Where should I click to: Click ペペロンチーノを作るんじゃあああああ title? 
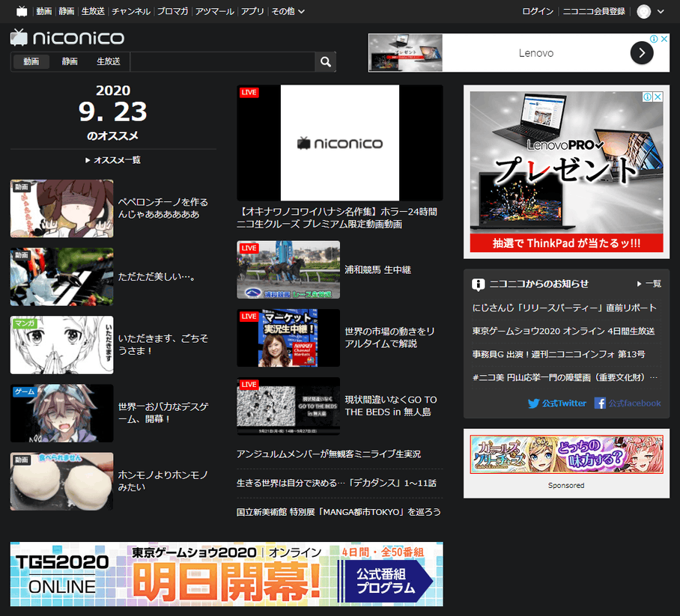(x=163, y=209)
